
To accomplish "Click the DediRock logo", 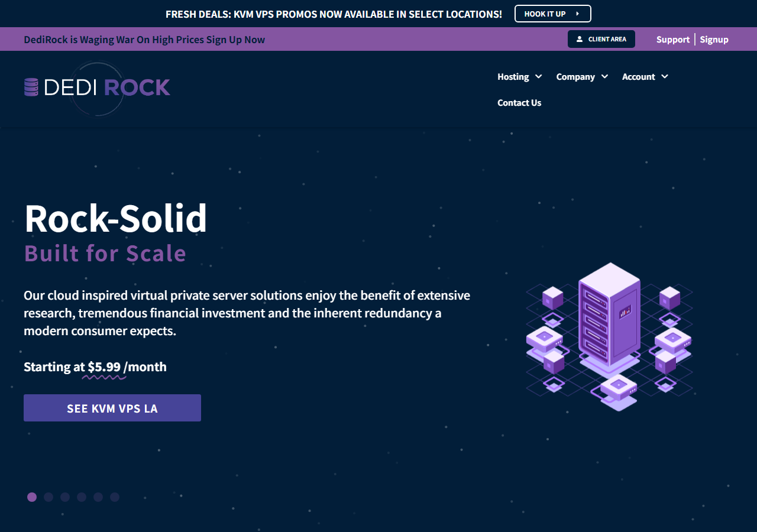I will [x=97, y=87].
